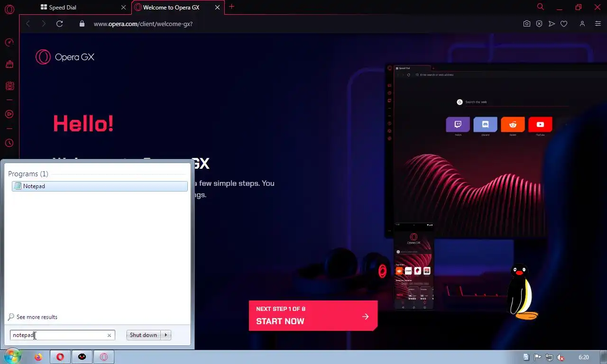607x364 pixels.
Task: Expand the Shut down options arrow
Action: pos(166,335)
